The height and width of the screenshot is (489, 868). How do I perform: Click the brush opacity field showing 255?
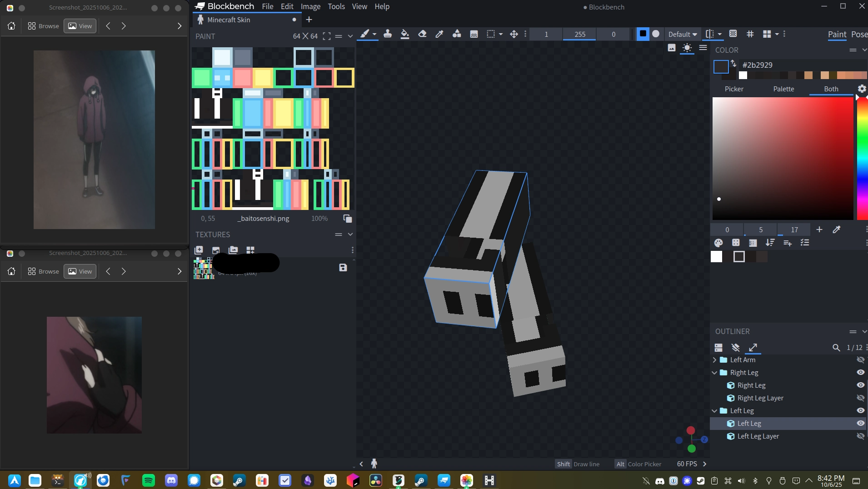point(579,34)
